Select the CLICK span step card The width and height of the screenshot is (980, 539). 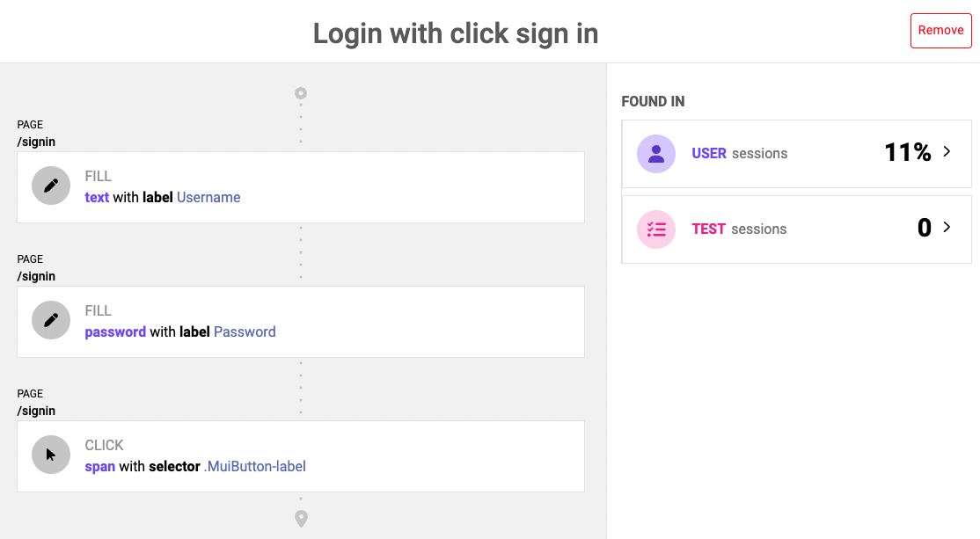[301, 456]
